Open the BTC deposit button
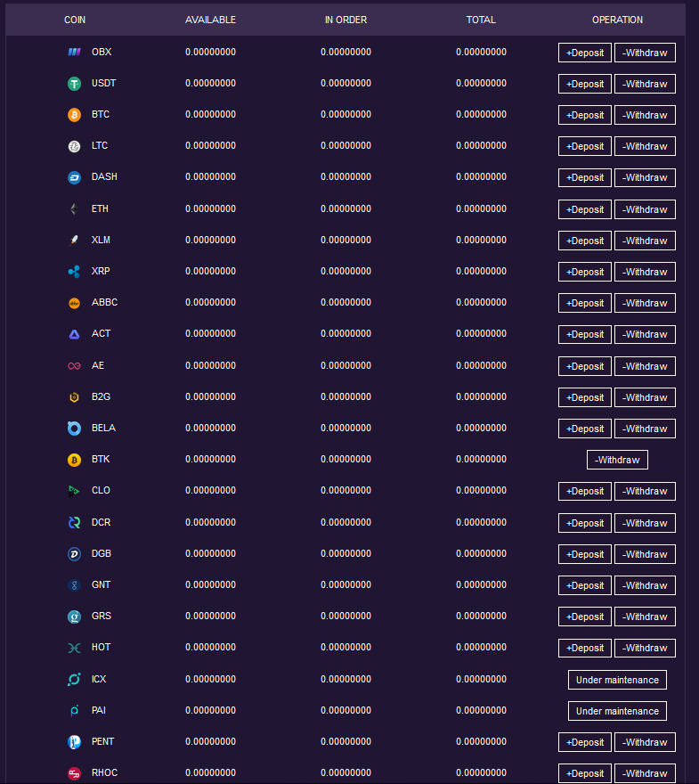Screen dimensions: 699x784 point(585,115)
